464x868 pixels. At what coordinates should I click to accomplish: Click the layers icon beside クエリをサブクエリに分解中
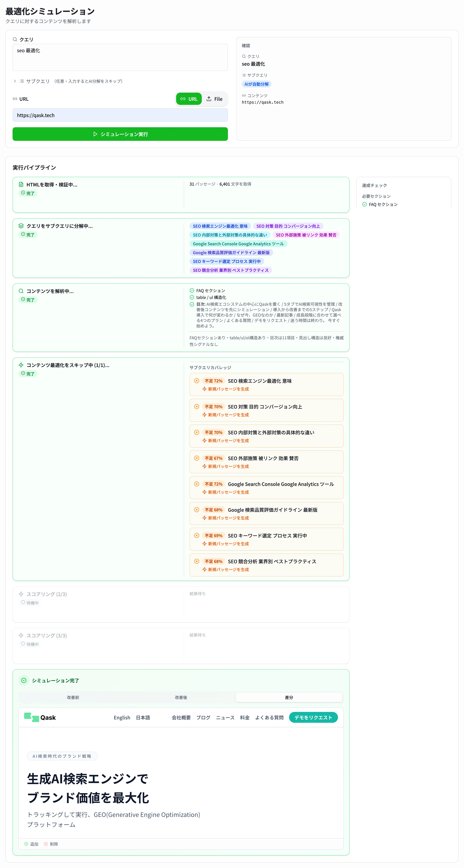[21, 226]
